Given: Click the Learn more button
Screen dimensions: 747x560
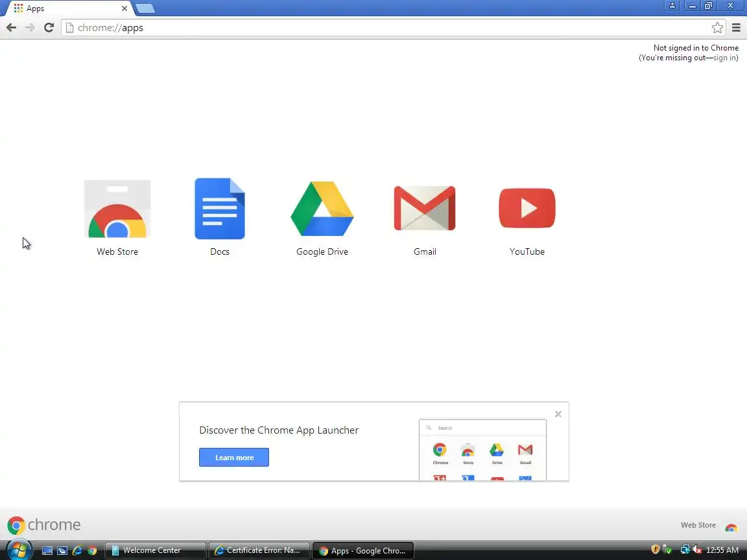Looking at the screenshot, I should [x=234, y=457].
